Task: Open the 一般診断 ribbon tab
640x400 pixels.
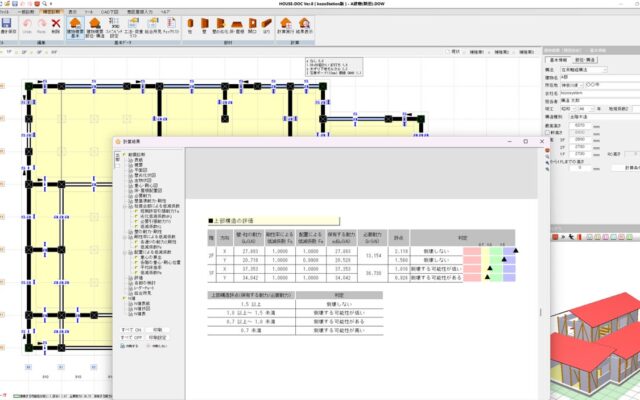Action: pyautogui.click(x=26, y=12)
